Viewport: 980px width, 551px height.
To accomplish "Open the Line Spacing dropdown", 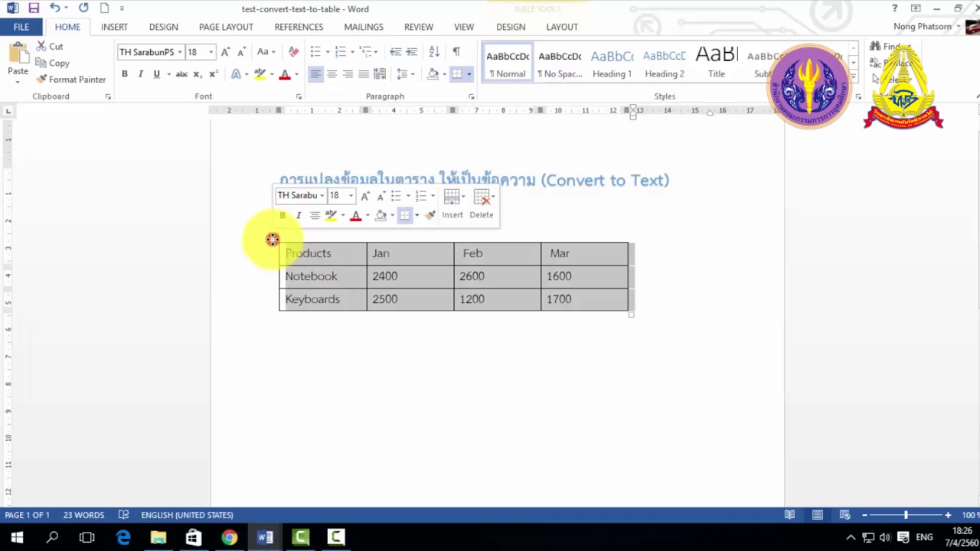I will point(405,74).
